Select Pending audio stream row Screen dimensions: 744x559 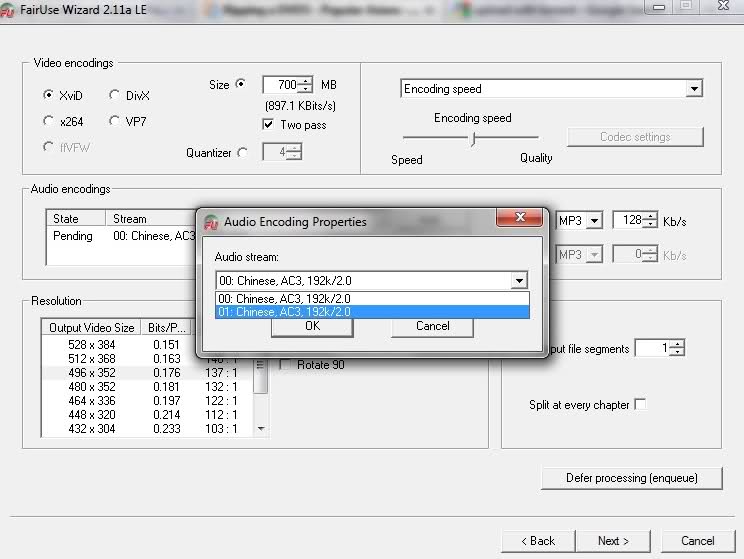121,236
